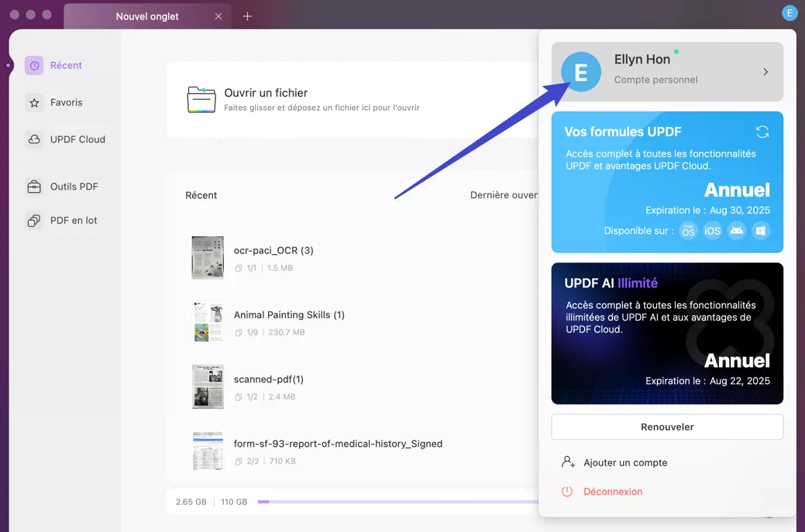The width and height of the screenshot is (805, 532).
Task: Click Compte personnel label
Action: coord(655,80)
